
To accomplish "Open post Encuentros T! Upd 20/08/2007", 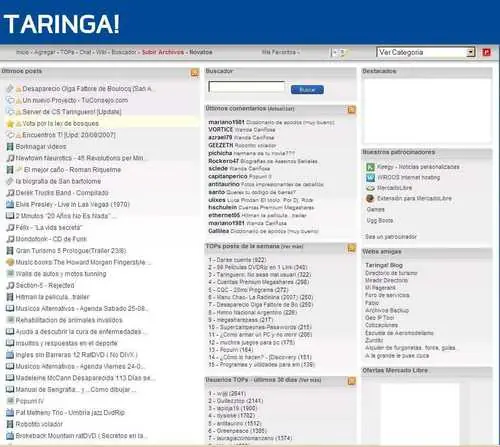I will tap(69, 135).
